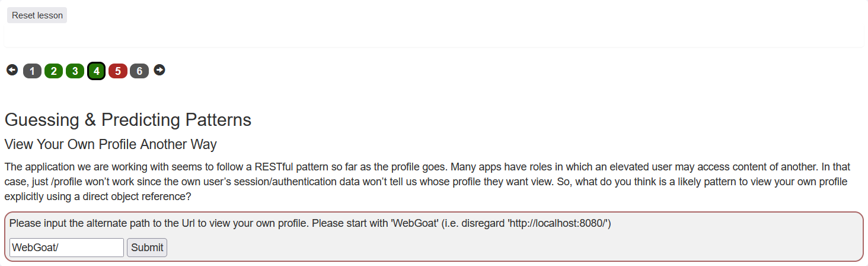Go to the next lesson page arrow
Viewport: 868px width, 266px height.
(159, 70)
